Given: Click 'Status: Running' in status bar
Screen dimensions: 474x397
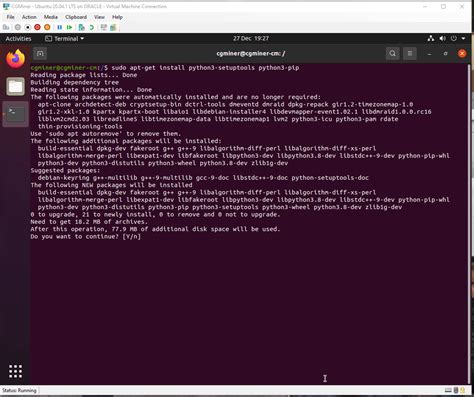Looking at the screenshot, I should (19, 390).
